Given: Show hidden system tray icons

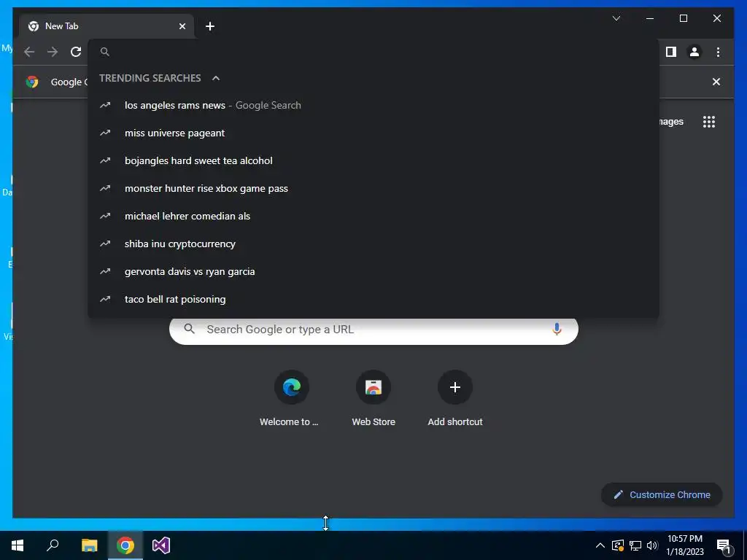Looking at the screenshot, I should [600, 545].
